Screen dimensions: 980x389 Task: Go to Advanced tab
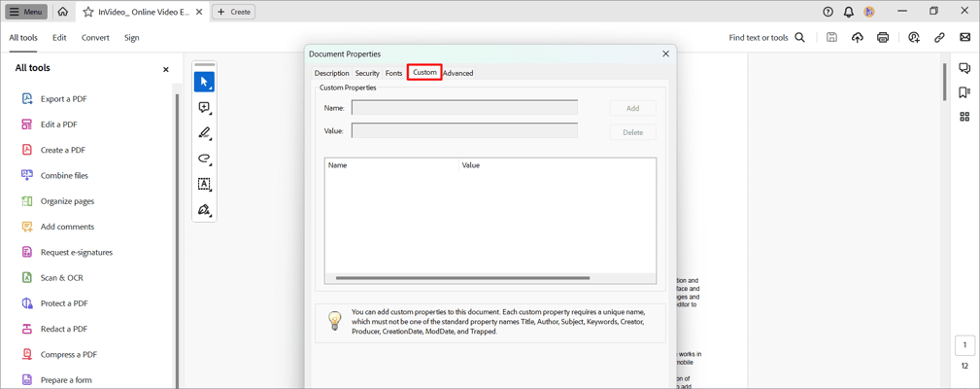click(x=458, y=73)
